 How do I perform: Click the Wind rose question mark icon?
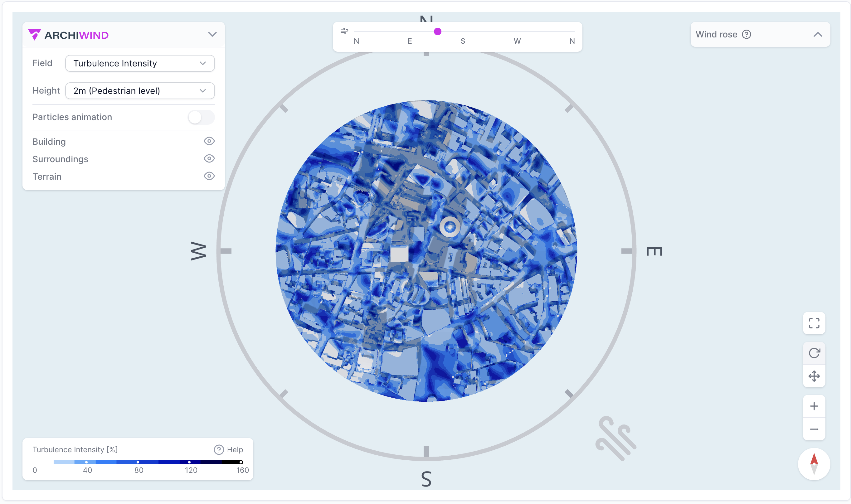click(746, 34)
